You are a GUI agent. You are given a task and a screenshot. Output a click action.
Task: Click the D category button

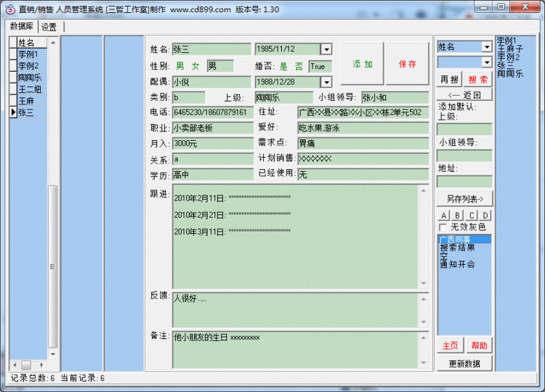pos(485,215)
